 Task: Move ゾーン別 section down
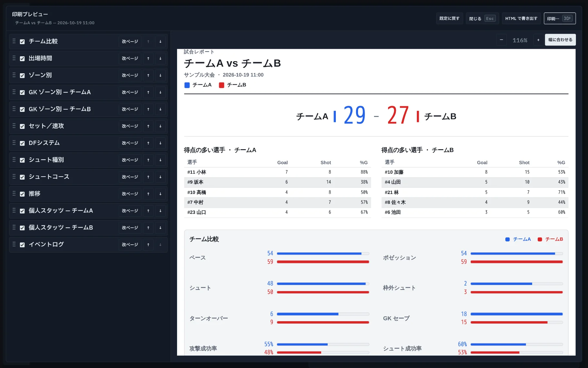(x=160, y=76)
